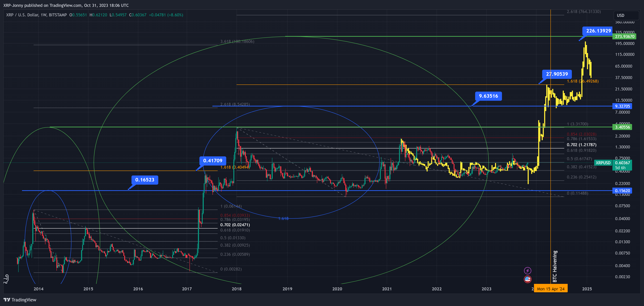This screenshot has width=644, height=306.
Task: Click the 2021 label on time axis
Action: (387, 289)
